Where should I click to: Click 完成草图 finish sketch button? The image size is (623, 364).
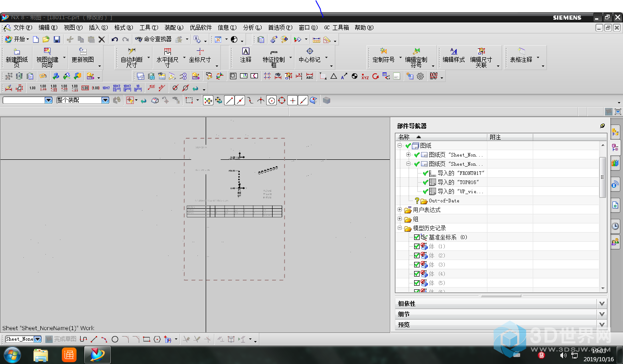pyautogui.click(x=61, y=339)
